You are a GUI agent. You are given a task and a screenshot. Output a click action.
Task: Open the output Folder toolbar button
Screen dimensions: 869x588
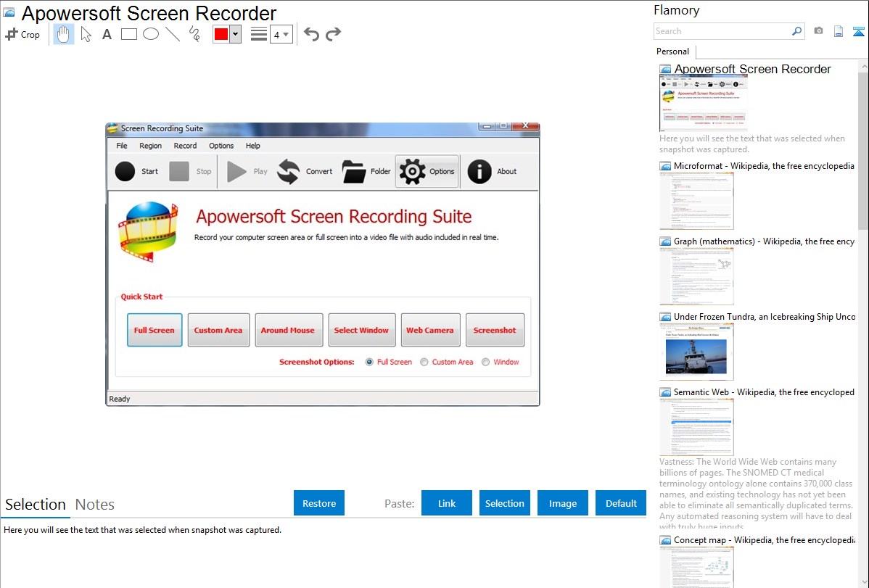point(366,172)
